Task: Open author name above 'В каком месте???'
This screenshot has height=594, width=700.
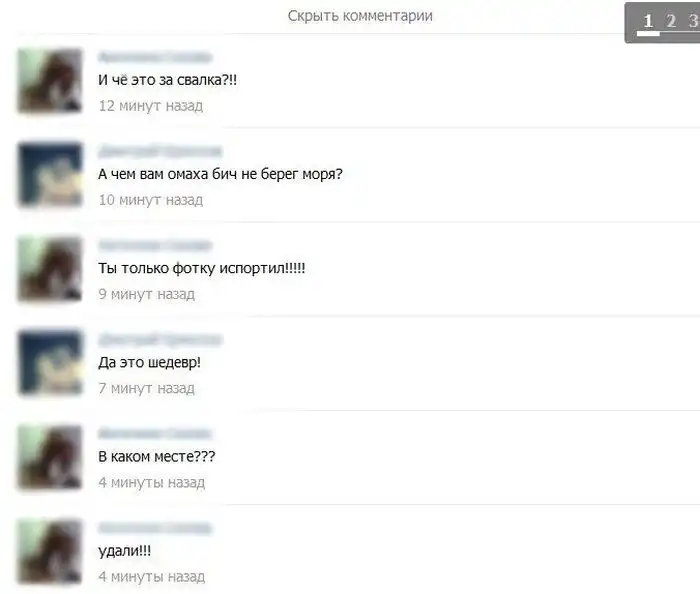Action: click(154, 434)
